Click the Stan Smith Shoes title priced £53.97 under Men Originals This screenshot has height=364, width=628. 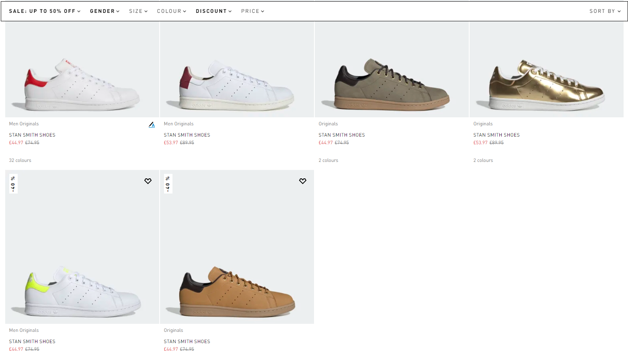tap(187, 135)
